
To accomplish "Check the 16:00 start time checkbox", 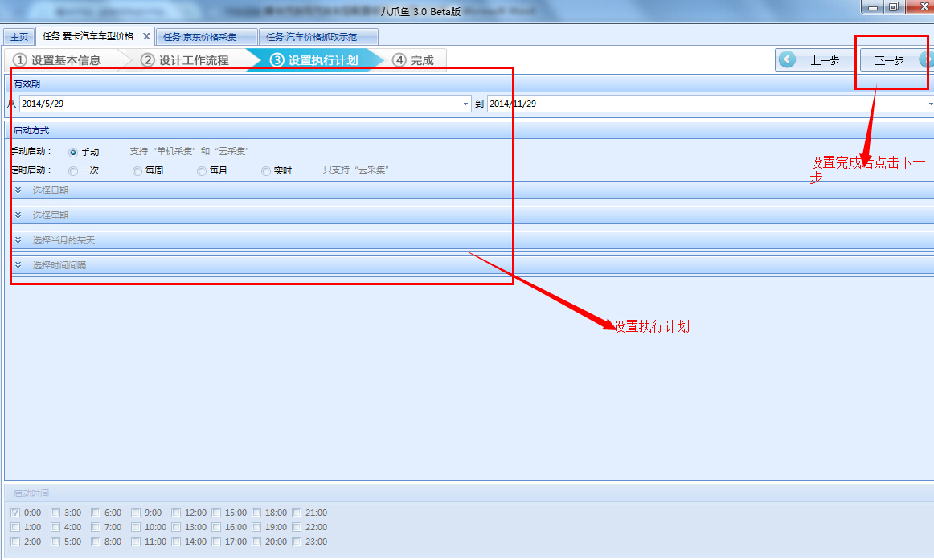I will click(x=216, y=527).
